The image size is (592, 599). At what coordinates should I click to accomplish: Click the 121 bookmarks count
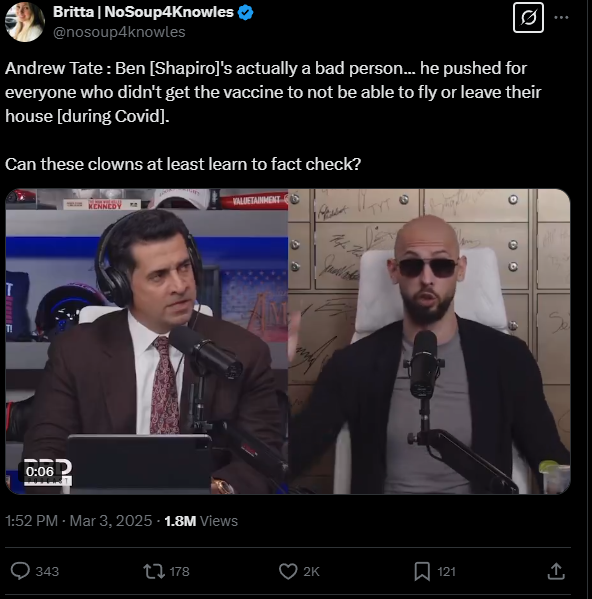446,571
